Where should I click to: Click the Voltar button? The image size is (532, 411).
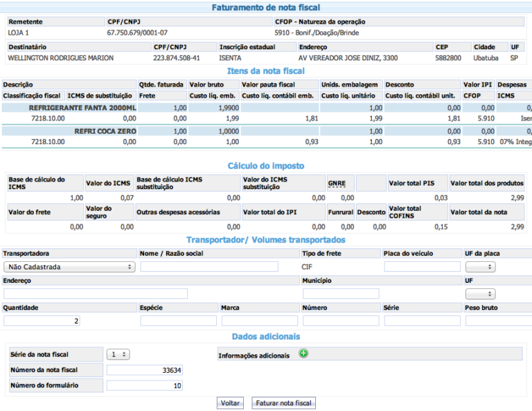[230, 403]
